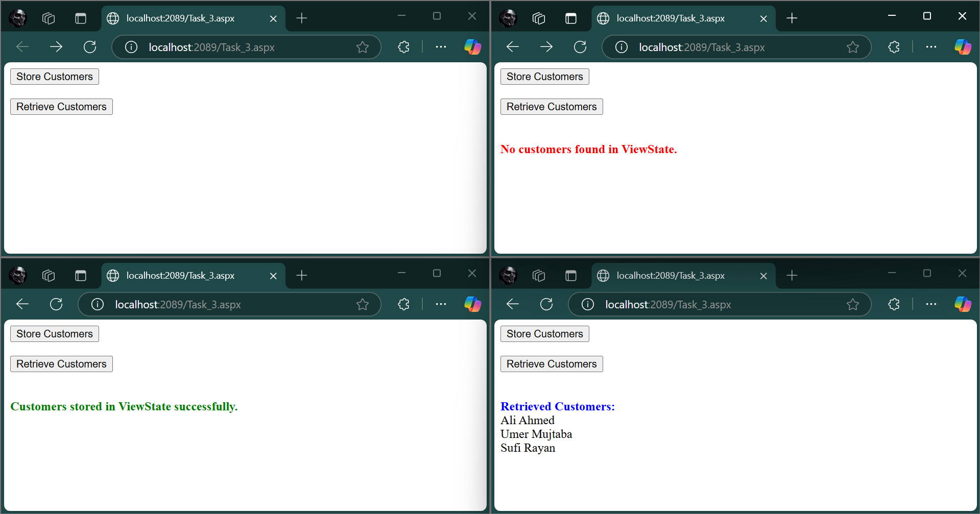This screenshot has width=980, height=514.
Task: Open Workspaces icon in bottom-right window
Action: click(539, 276)
